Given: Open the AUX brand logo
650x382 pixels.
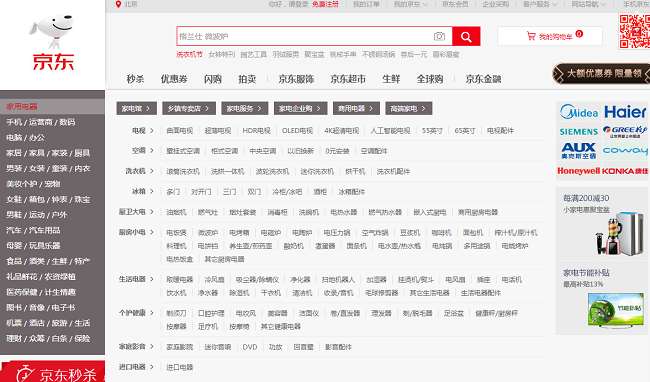Looking at the screenshot, I should click(x=579, y=151).
